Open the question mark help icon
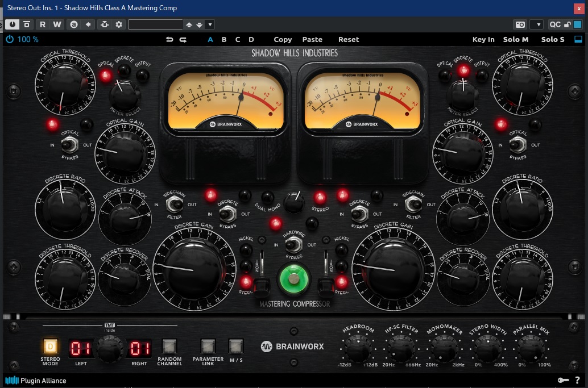This screenshot has width=588, height=388. click(578, 380)
